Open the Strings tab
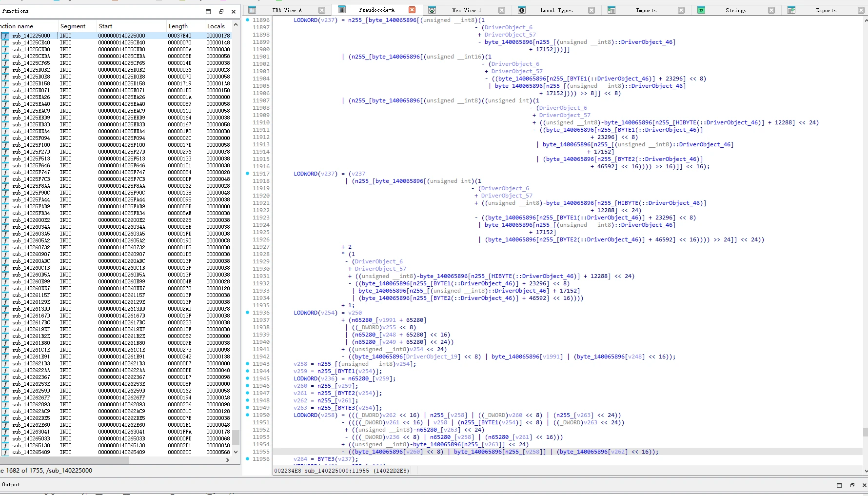 (736, 10)
